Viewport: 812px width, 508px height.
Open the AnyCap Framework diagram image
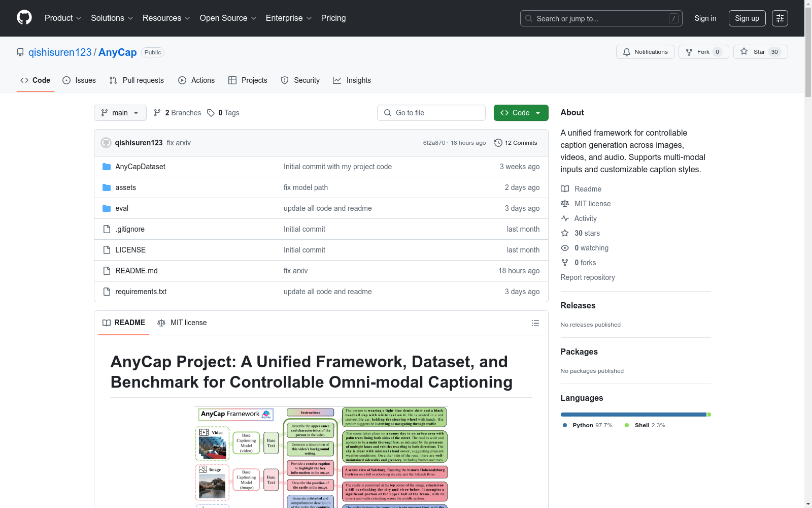pos(321,457)
